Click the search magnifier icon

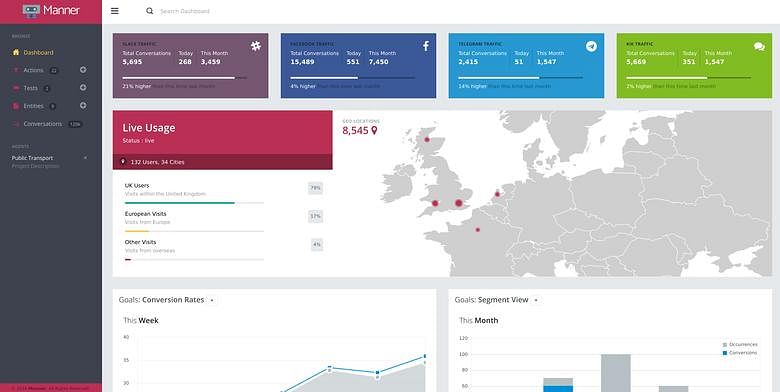(x=149, y=11)
